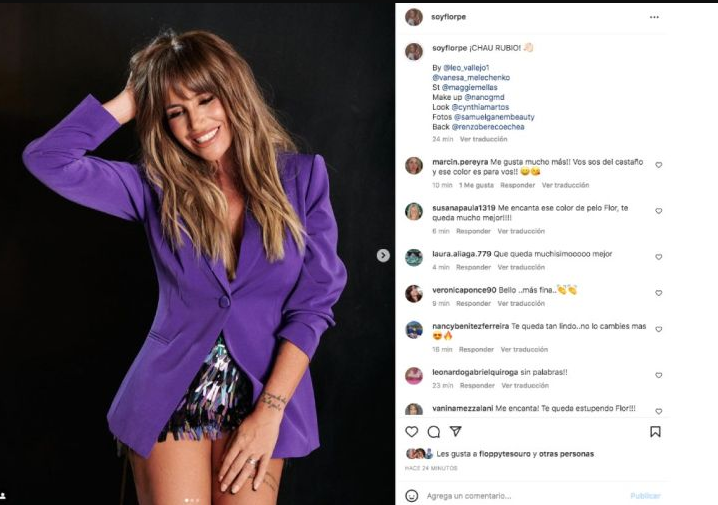Open the comment bubble icon
Viewport: 718px width, 505px height.
[x=433, y=432]
